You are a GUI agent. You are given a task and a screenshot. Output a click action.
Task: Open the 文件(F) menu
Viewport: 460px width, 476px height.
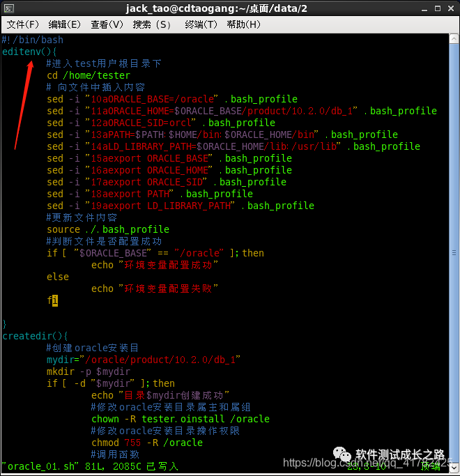click(23, 24)
